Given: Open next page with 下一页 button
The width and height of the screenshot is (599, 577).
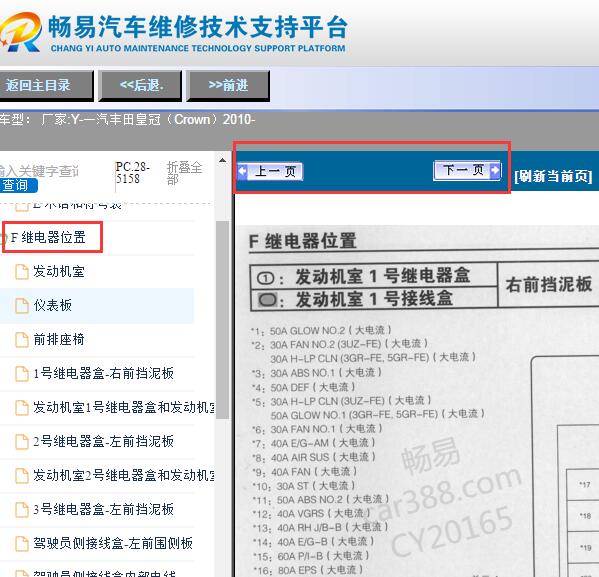Looking at the screenshot, I should (x=467, y=170).
